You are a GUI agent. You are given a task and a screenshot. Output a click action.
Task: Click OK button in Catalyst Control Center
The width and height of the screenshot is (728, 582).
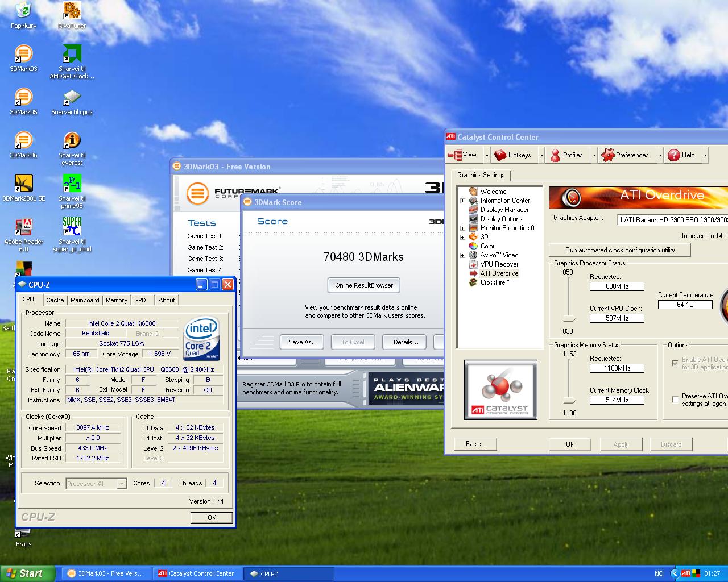click(570, 444)
